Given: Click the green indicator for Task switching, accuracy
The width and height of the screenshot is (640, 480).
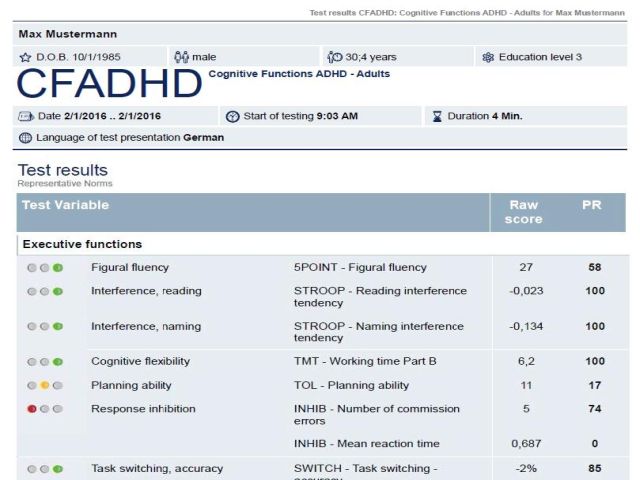Looking at the screenshot, I should click(x=58, y=469).
